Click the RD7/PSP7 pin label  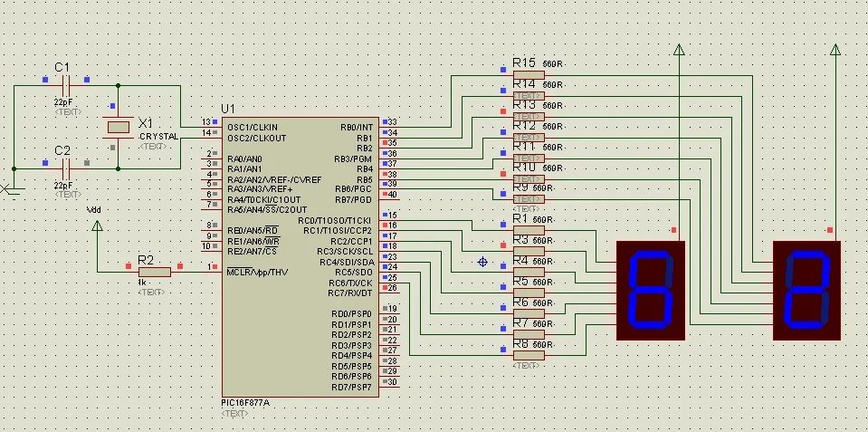tap(352, 387)
